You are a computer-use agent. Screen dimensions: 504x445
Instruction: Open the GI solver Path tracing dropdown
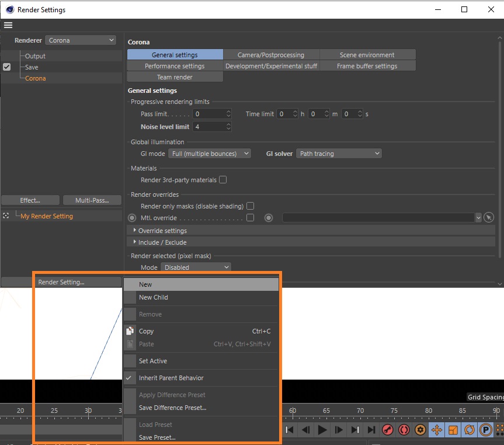[x=339, y=154]
